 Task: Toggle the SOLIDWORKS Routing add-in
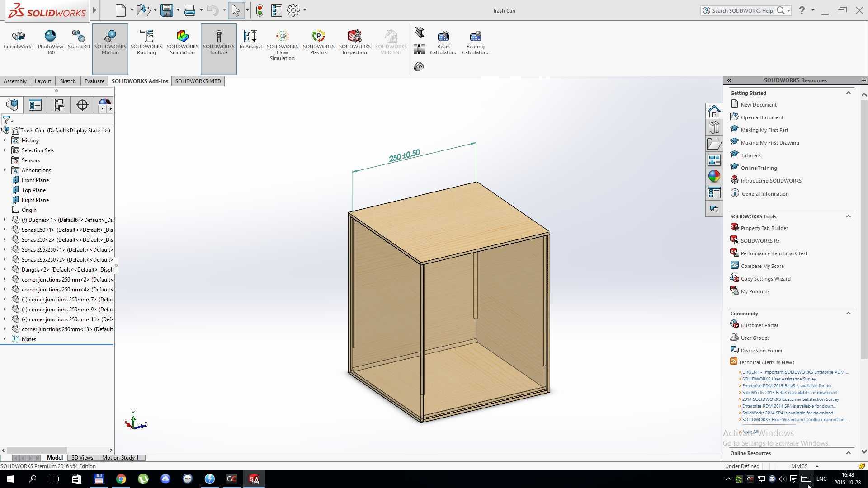point(146,42)
